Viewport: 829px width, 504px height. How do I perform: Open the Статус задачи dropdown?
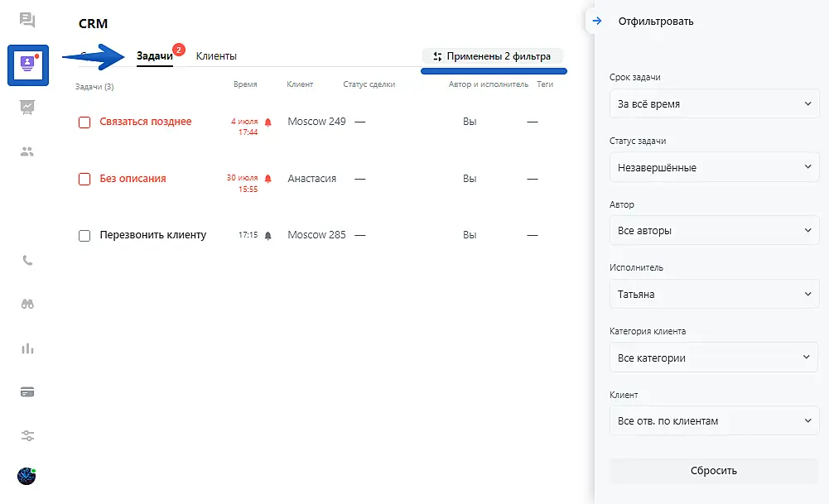coord(713,167)
